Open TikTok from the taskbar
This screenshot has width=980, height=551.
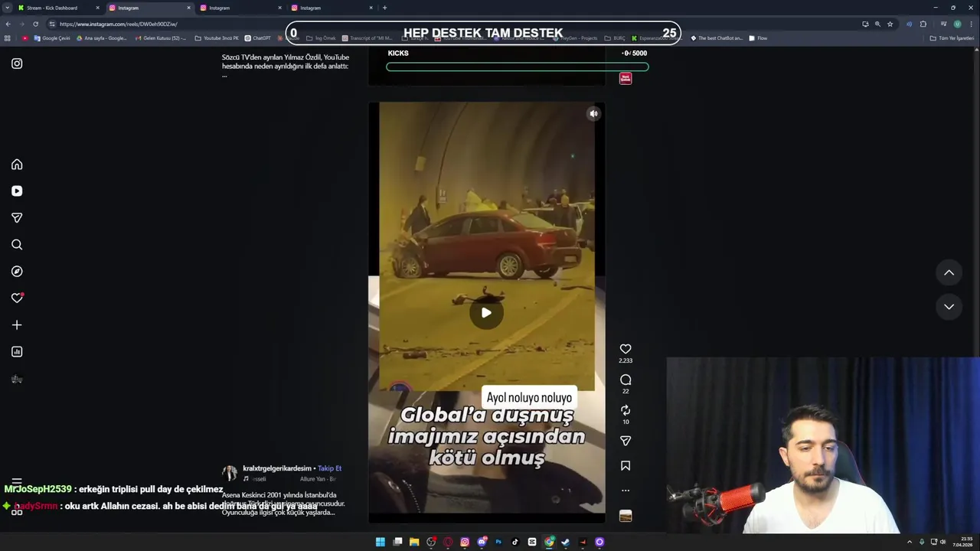click(x=515, y=542)
